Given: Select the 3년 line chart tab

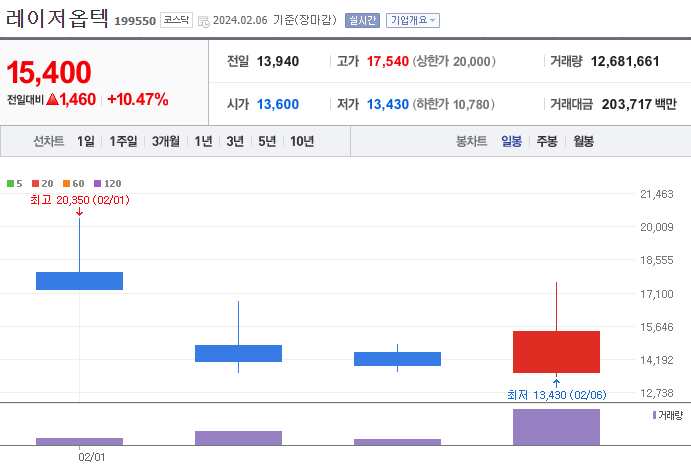Looking at the screenshot, I should tap(235, 141).
